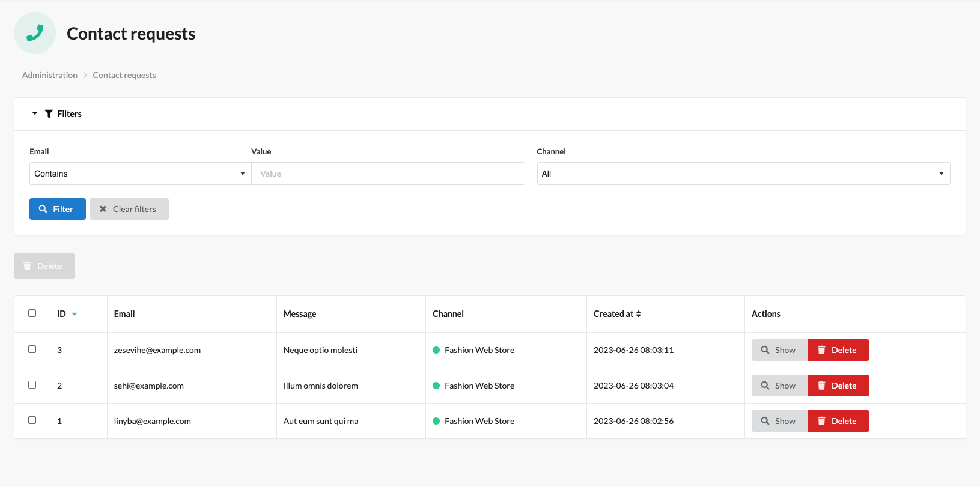
Task: Click date '2023-06-26 08:03:11'
Action: click(633, 350)
